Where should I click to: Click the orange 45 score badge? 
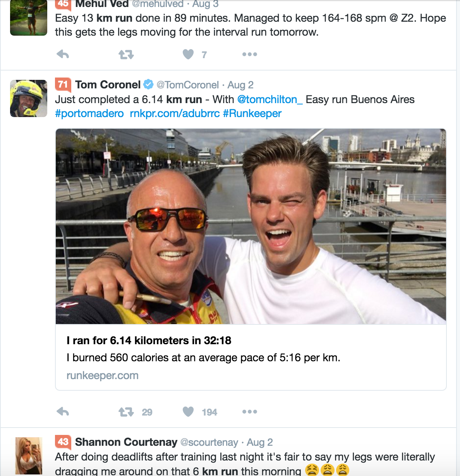[63, 4]
